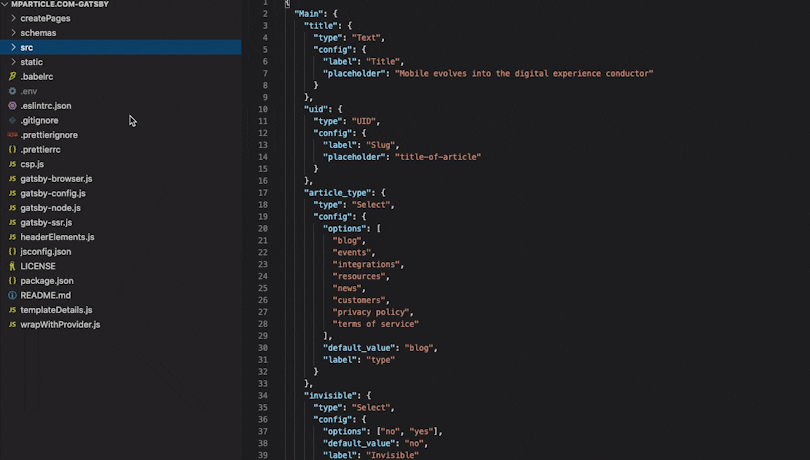
Task: Click the "Main" key on line 2
Action: [x=308, y=14]
